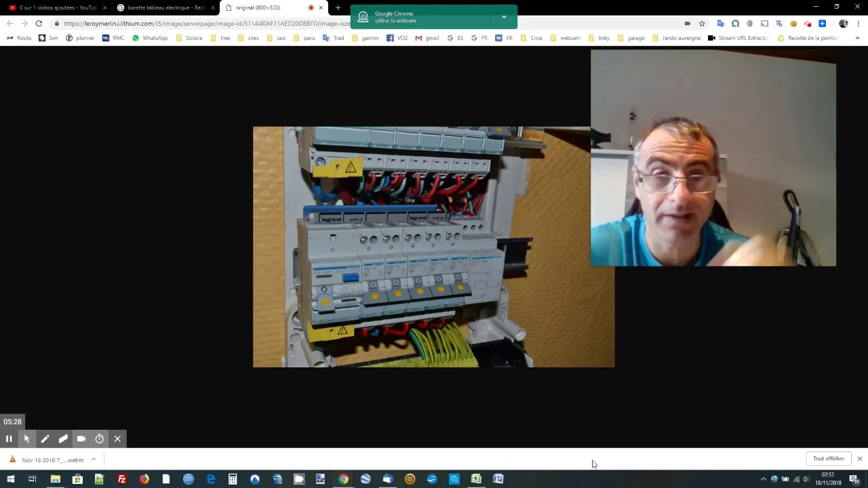This screenshot has width=868, height=488.
Task: Open the timer tool in recorder bar
Action: click(100, 439)
